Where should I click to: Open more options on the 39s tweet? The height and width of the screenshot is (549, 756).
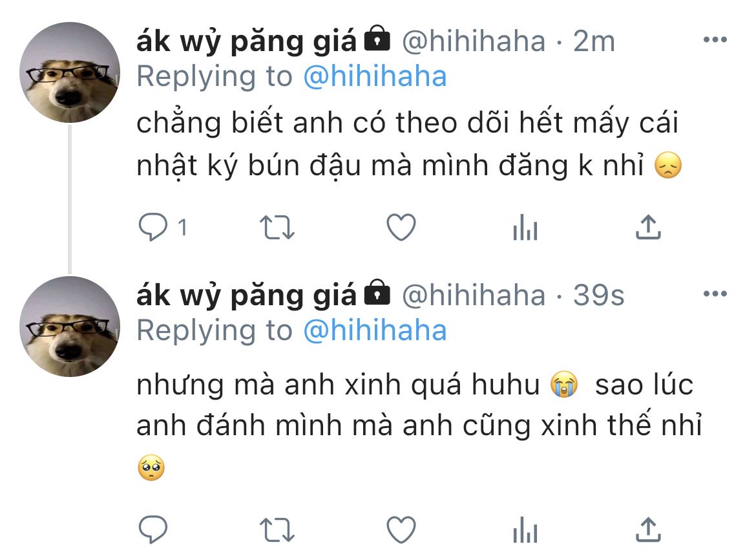[715, 294]
